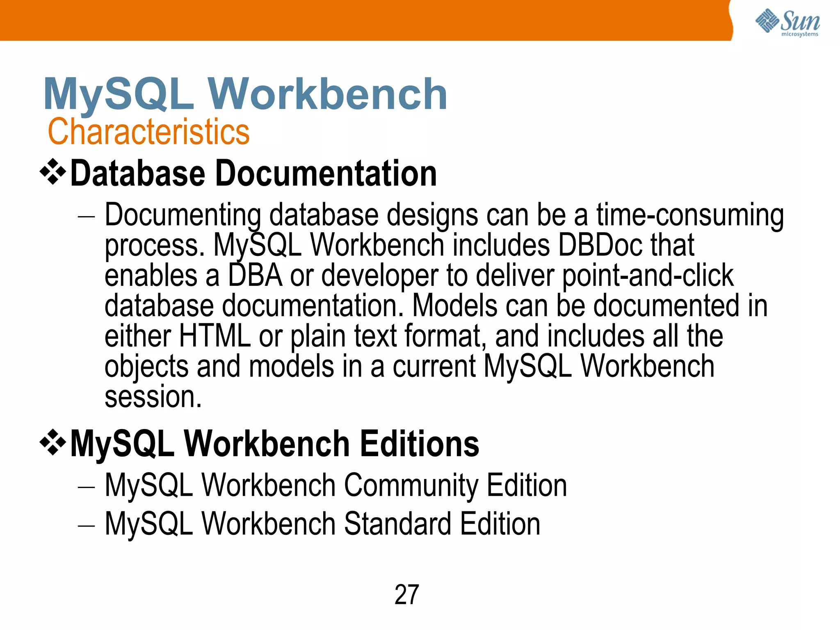Click the orange Characteristics subtitle
The width and height of the screenshot is (840, 630).
[x=148, y=132]
